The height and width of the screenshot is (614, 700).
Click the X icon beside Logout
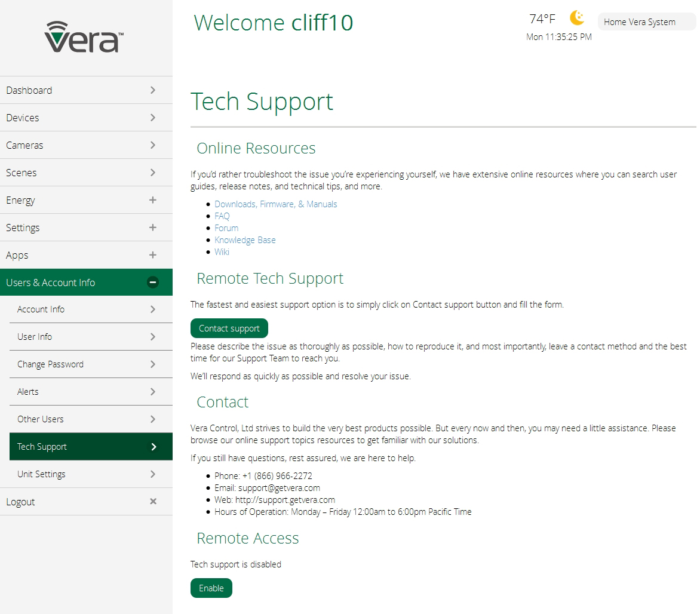153,502
